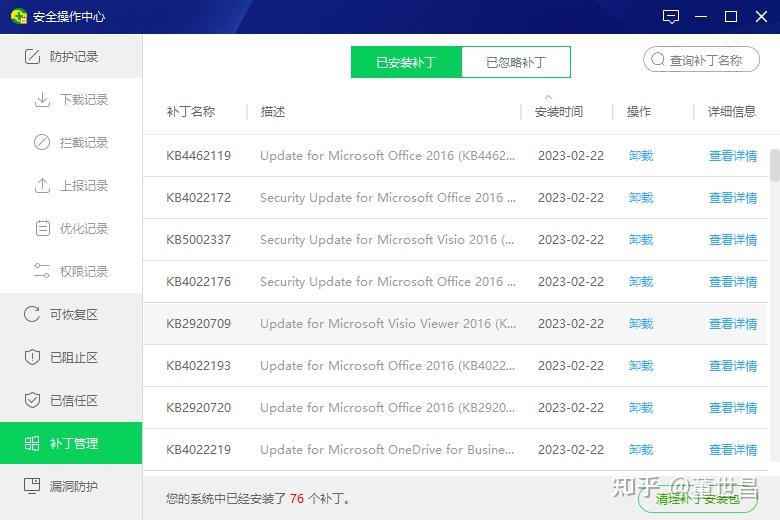Open 优化记录 in the sidebar

(x=71, y=228)
